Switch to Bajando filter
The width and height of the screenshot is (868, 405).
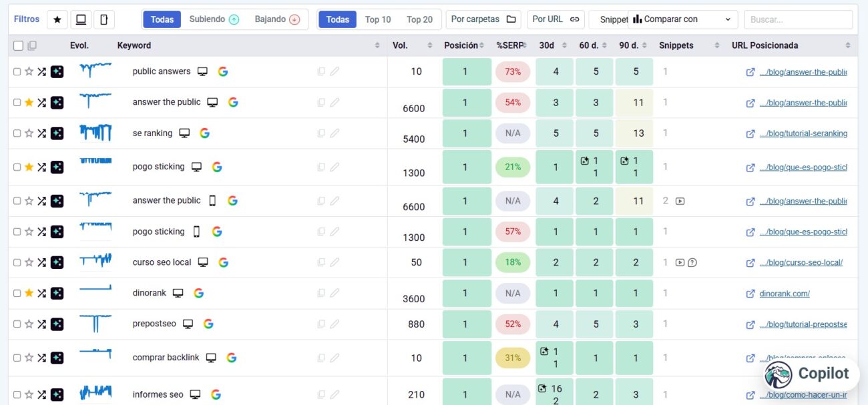click(277, 19)
